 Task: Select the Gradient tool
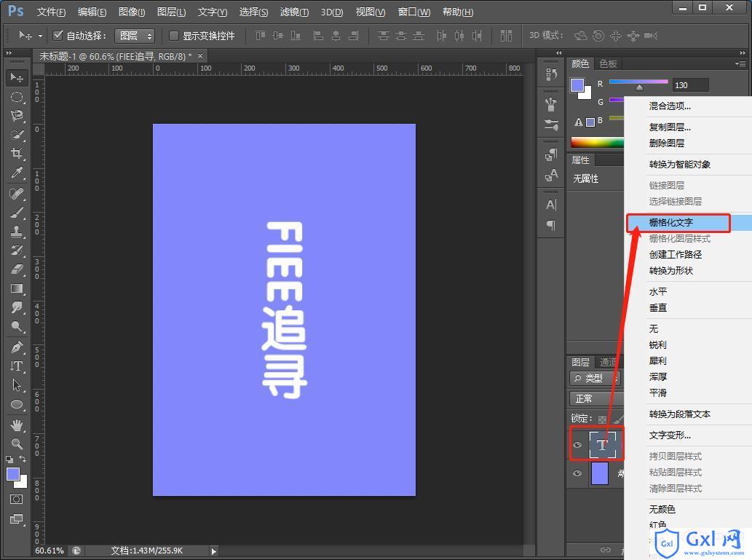pyautogui.click(x=17, y=288)
